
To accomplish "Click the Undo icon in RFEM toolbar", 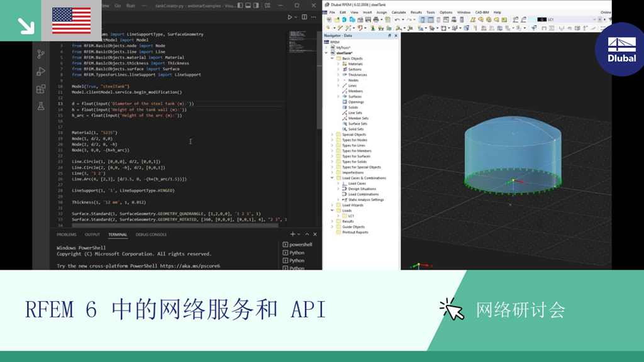I will tap(397, 19).
